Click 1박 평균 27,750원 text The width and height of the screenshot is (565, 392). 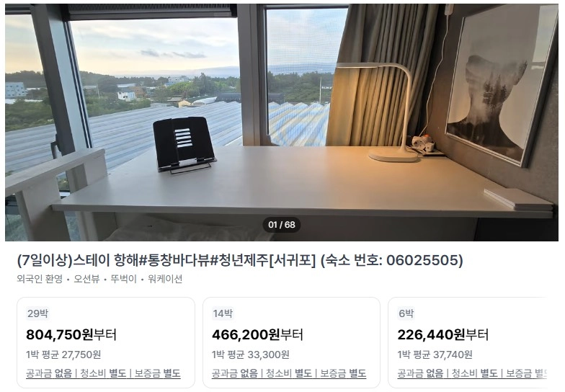coord(63,355)
